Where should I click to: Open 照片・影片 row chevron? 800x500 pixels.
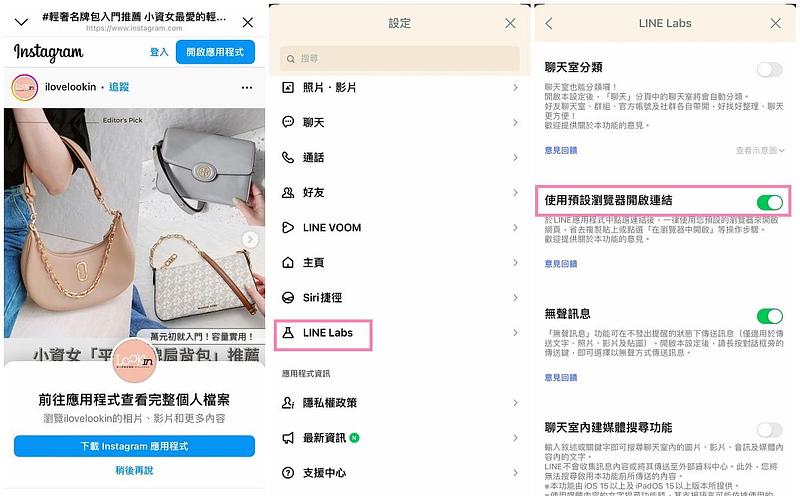tap(515, 88)
